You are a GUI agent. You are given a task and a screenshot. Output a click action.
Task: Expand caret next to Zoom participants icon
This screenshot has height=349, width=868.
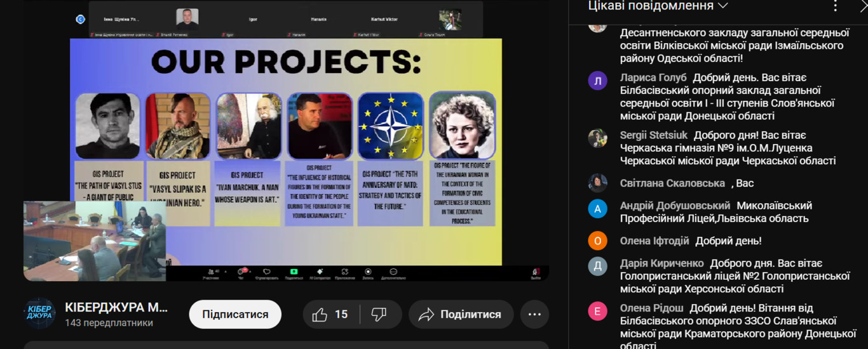coord(226,272)
